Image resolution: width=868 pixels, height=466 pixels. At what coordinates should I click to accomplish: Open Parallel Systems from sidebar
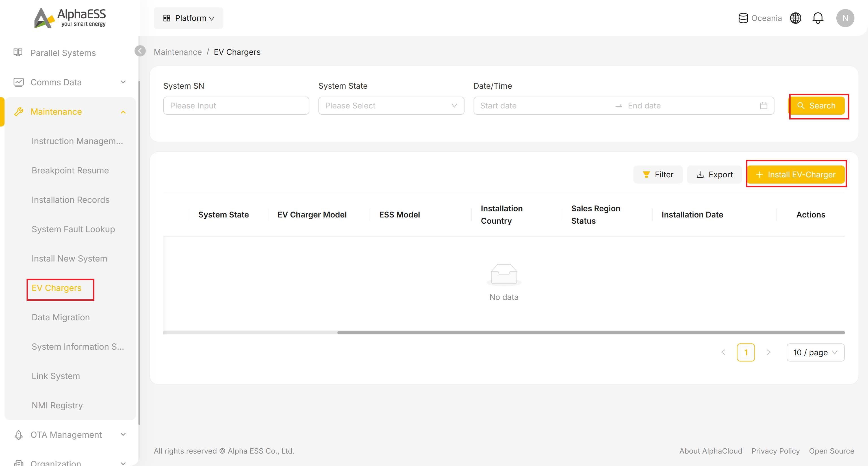(x=63, y=53)
